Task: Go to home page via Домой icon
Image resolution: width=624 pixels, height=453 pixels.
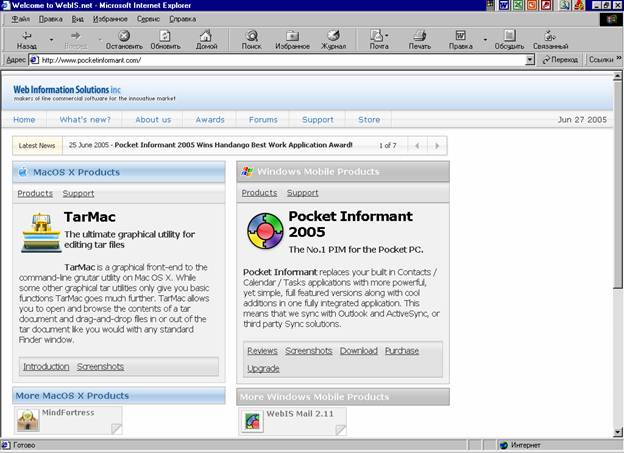Action: point(206,40)
